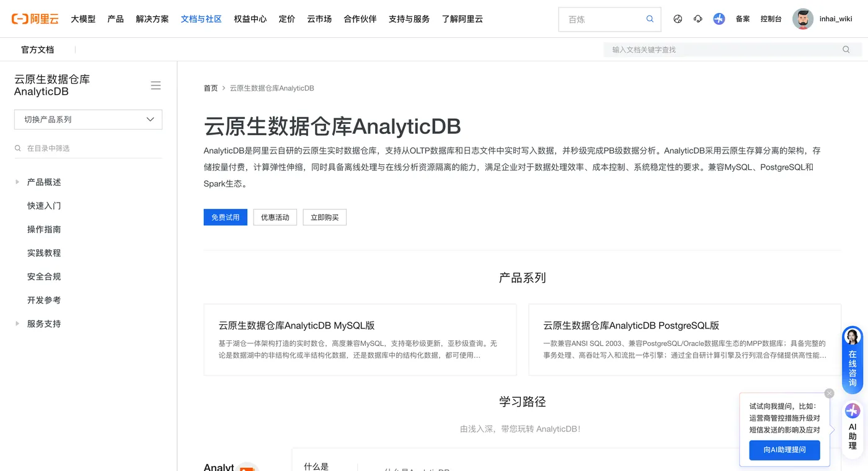Screen dimensions: 868x471
Task: Click the document search magnifier icon
Action: point(846,50)
